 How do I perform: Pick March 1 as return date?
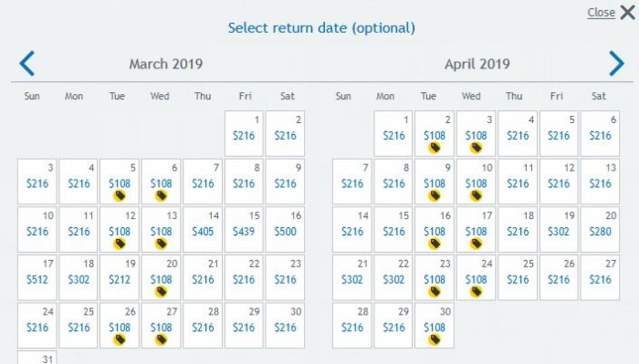(x=244, y=133)
